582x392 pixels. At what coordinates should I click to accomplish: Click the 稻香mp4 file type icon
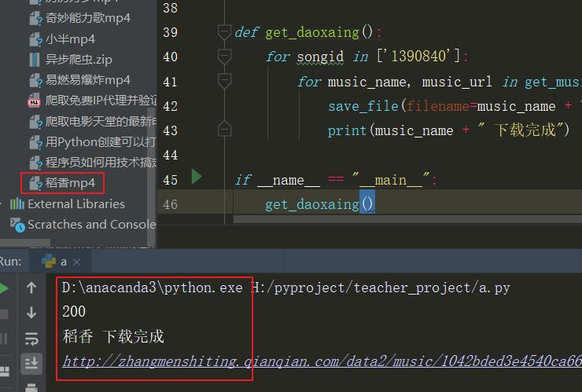click(x=36, y=183)
